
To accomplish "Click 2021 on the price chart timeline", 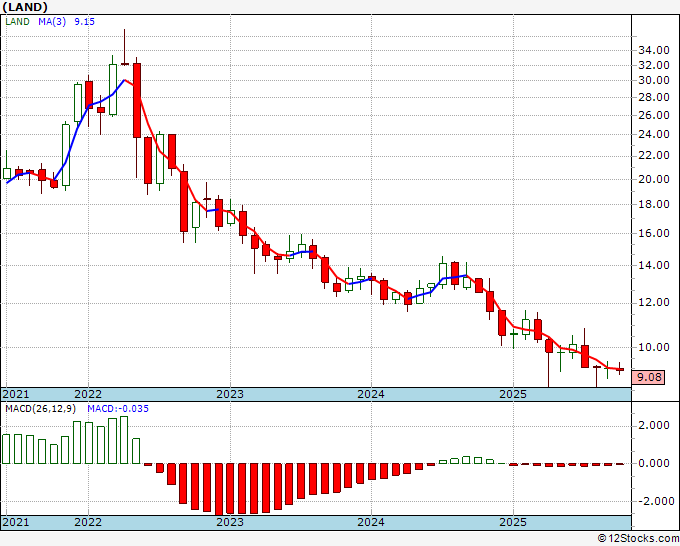I will (15, 394).
